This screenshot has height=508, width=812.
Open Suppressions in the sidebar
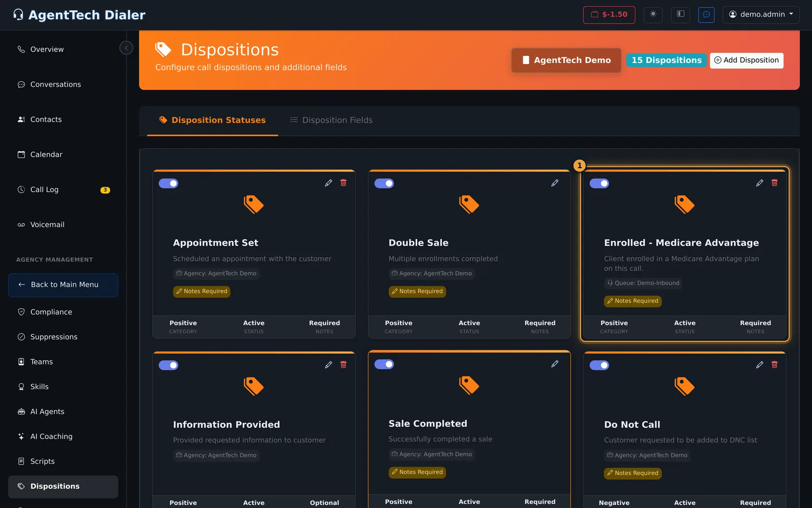[x=63, y=337]
